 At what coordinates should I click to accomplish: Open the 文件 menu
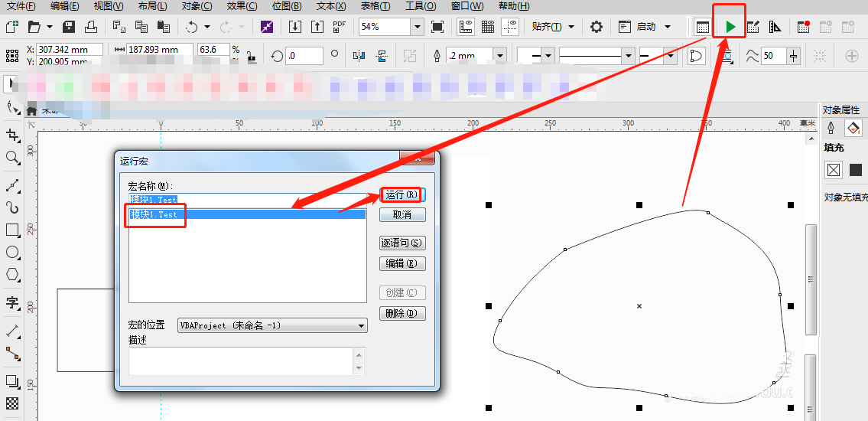tap(21, 6)
